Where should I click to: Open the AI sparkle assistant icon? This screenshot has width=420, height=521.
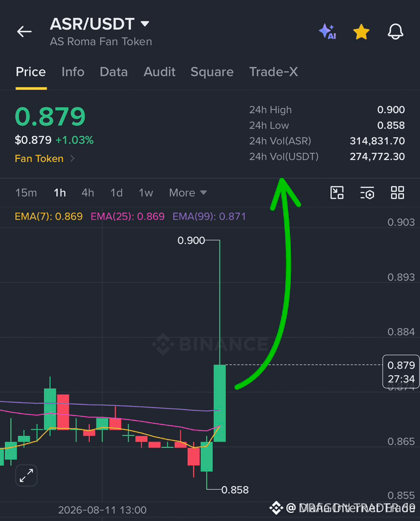click(328, 31)
